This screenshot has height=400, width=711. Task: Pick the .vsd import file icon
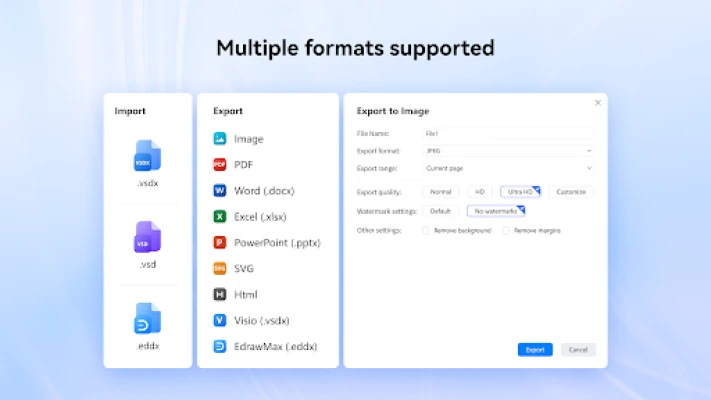[147, 237]
